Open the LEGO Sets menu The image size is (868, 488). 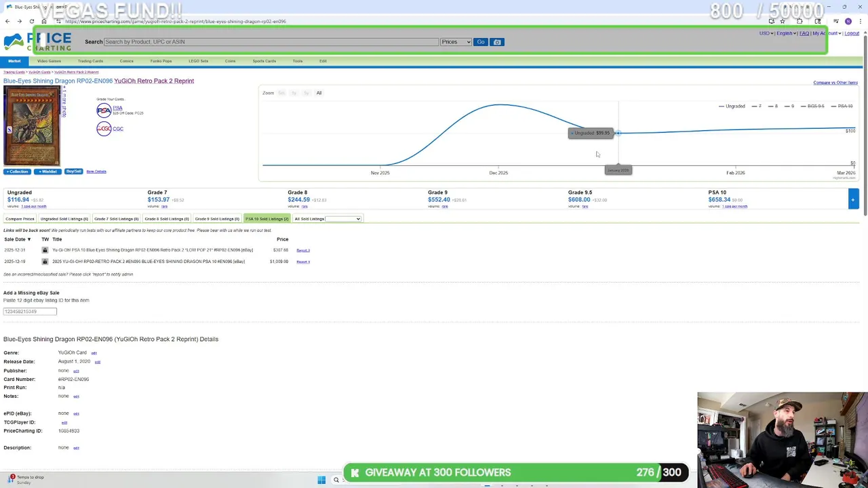(x=198, y=61)
